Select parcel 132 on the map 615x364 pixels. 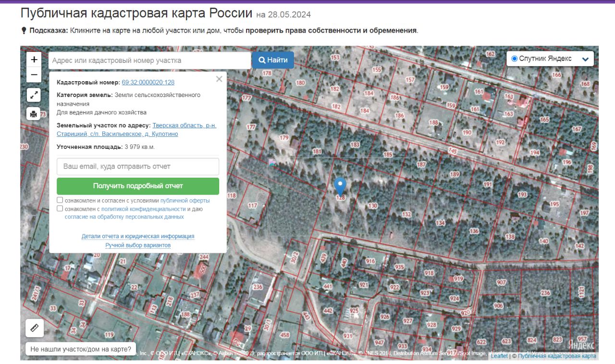[406, 214]
